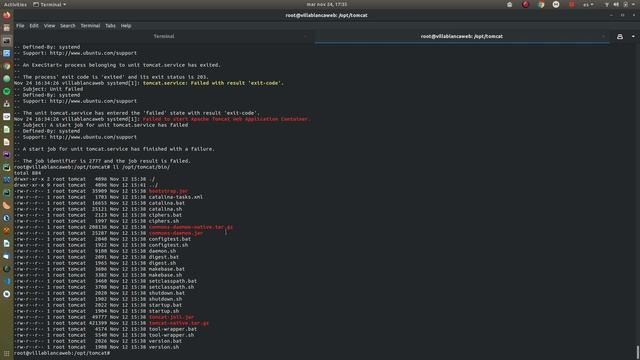Image resolution: width=640 pixels, height=360 pixels.
Task: Click 'shutdown.sh' in the listing
Action: coord(165,299)
